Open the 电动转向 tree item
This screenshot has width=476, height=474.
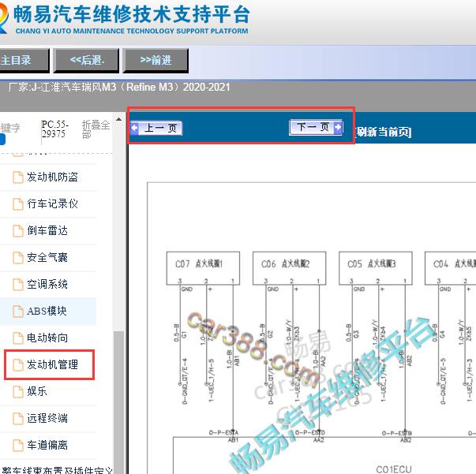point(47,338)
